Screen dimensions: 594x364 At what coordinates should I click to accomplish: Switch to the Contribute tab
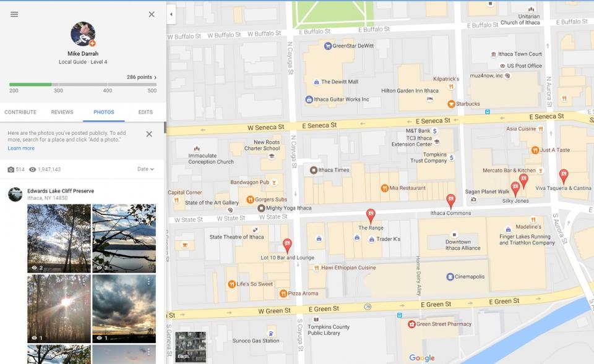pos(20,112)
